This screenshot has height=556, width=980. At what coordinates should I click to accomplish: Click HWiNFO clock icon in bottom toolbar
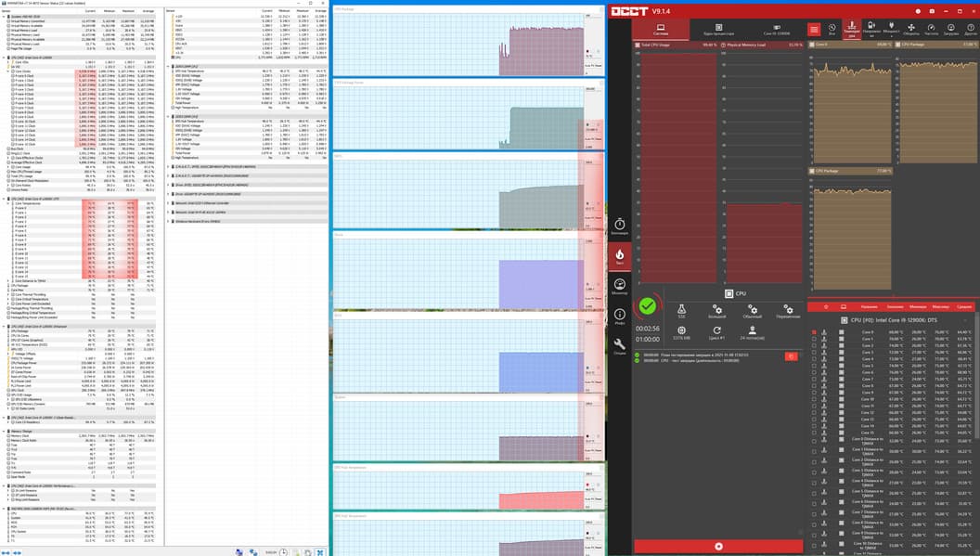pyautogui.click(x=284, y=552)
